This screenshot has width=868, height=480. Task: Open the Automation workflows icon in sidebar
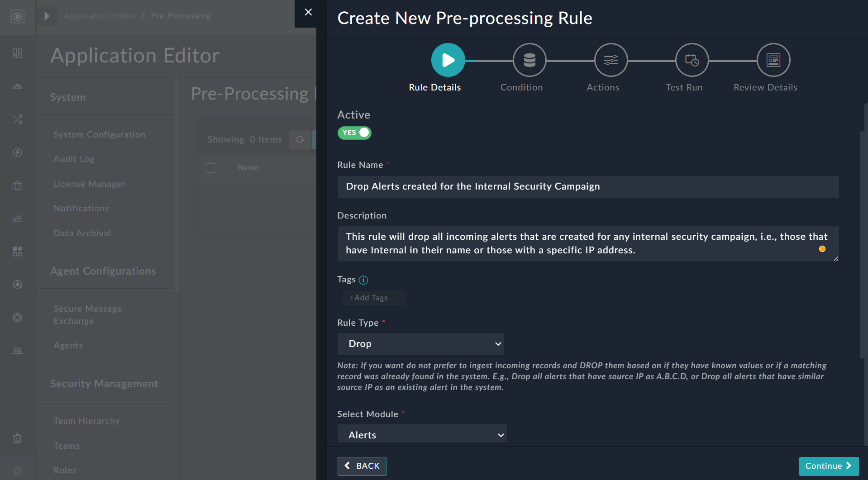[x=18, y=119]
